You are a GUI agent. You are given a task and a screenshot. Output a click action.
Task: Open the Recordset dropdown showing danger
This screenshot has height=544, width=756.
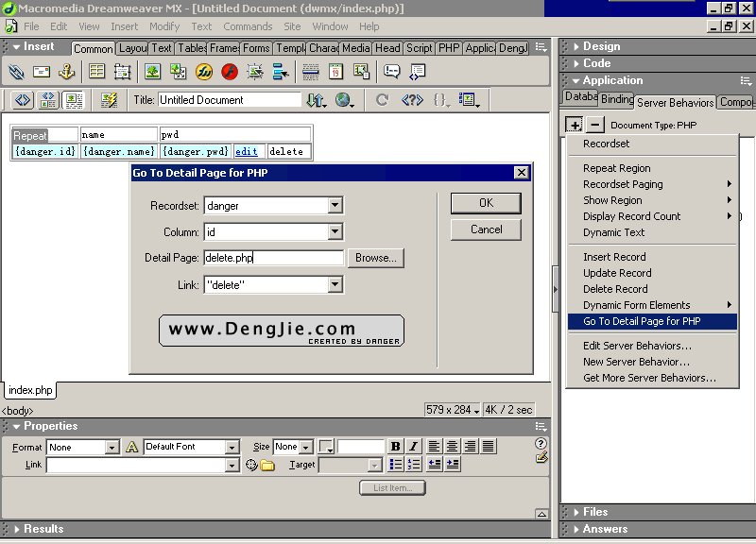(335, 206)
